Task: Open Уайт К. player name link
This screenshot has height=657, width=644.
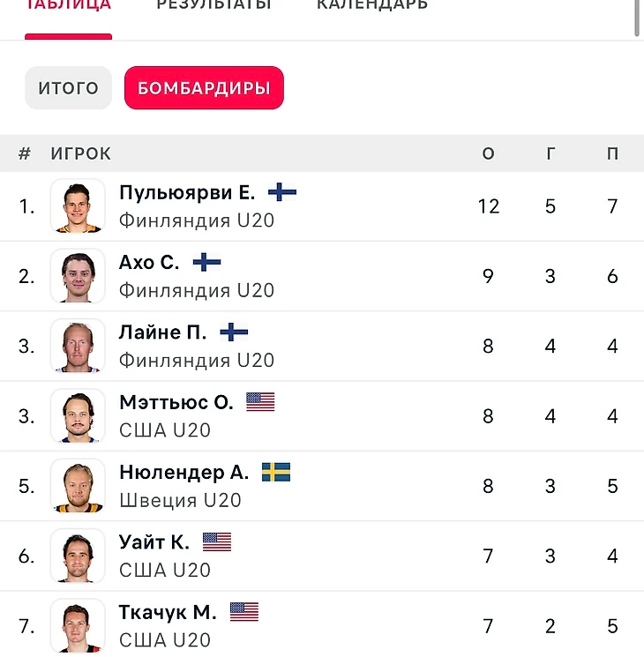Action: point(154,542)
